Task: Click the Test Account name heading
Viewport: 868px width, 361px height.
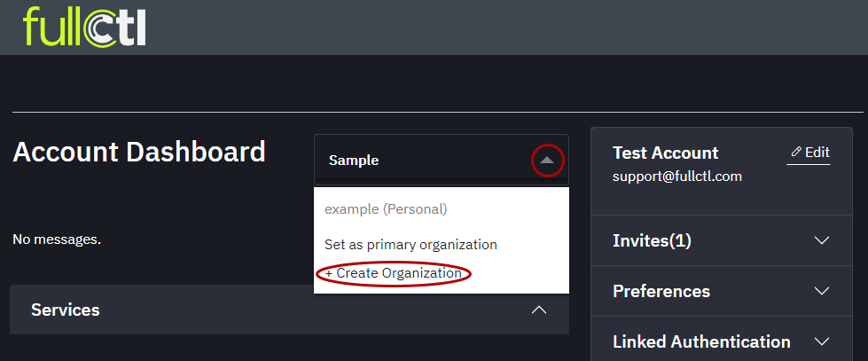Action: 665,153
